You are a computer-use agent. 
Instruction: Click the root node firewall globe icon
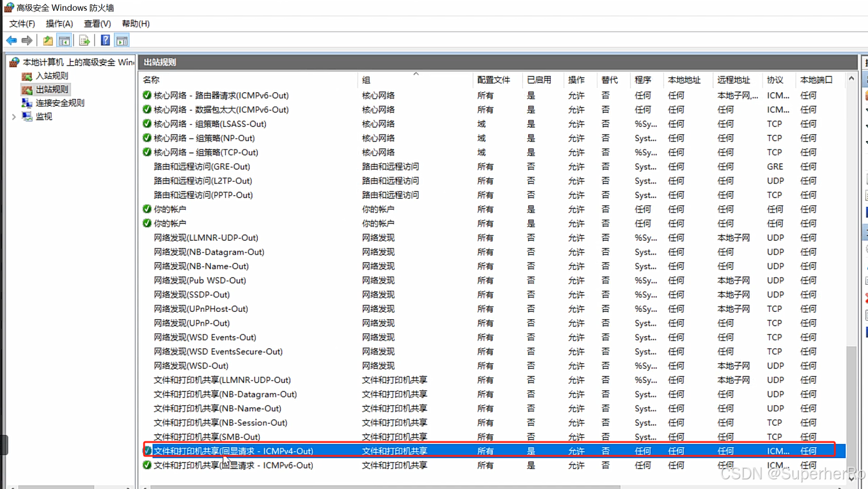15,62
